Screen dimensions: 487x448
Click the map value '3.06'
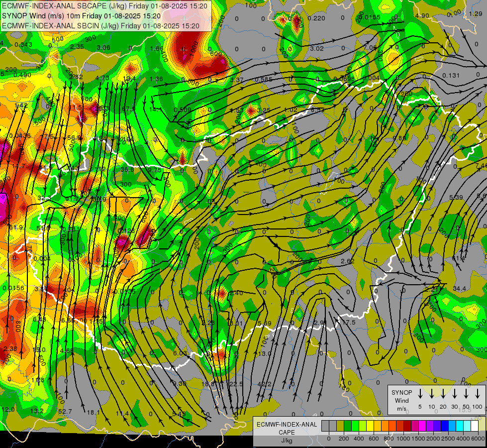(103, 48)
